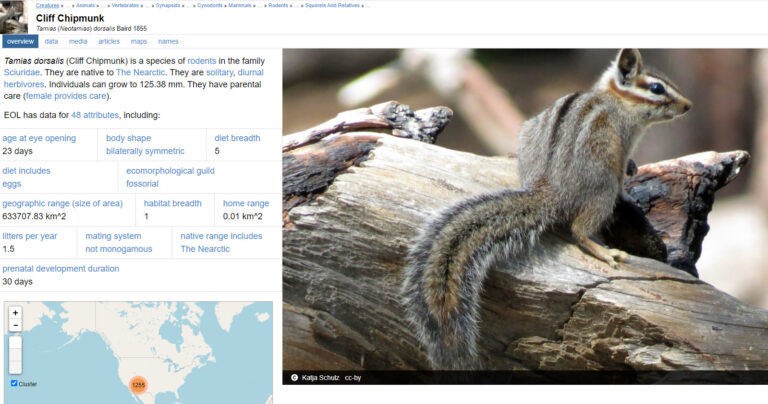Image resolution: width=768 pixels, height=404 pixels.
Task: Go to the articles tab
Action: 108,41
